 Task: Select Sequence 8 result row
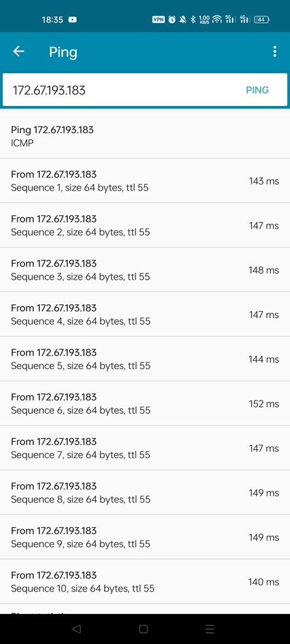145,492
